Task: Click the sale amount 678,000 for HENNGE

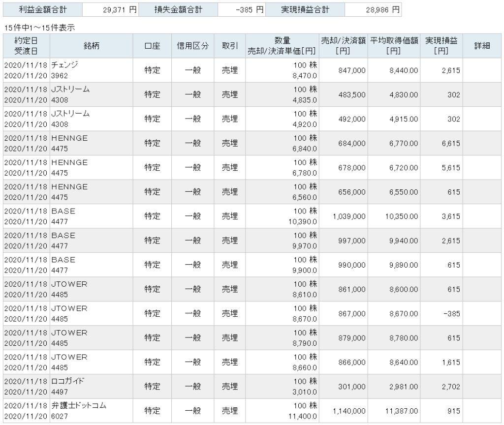Action: tap(351, 168)
